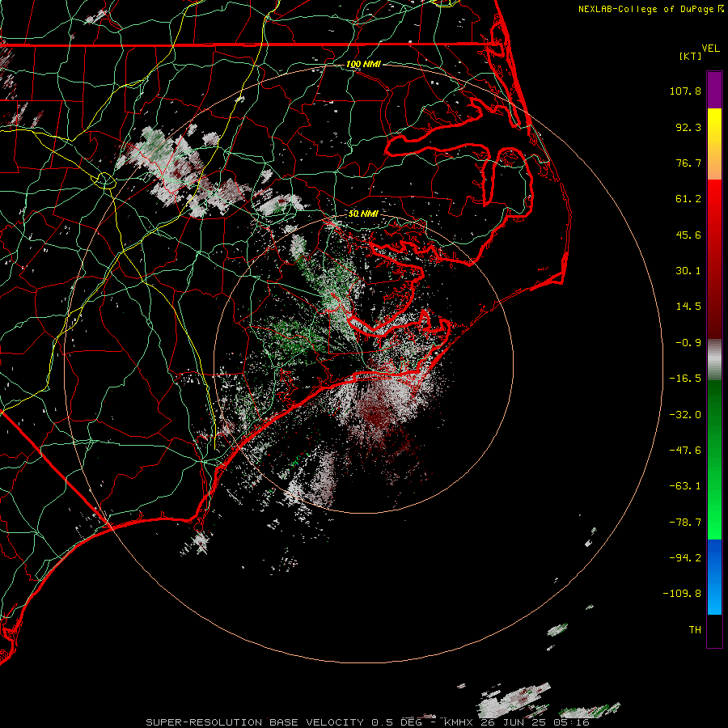Click the 50 NMI range ring label
Screen dimensions: 728x728
coord(363,214)
